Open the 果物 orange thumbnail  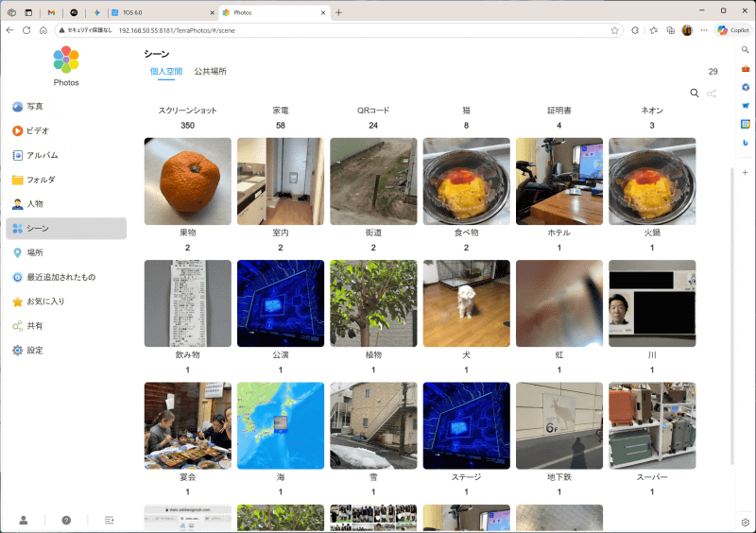click(187, 181)
